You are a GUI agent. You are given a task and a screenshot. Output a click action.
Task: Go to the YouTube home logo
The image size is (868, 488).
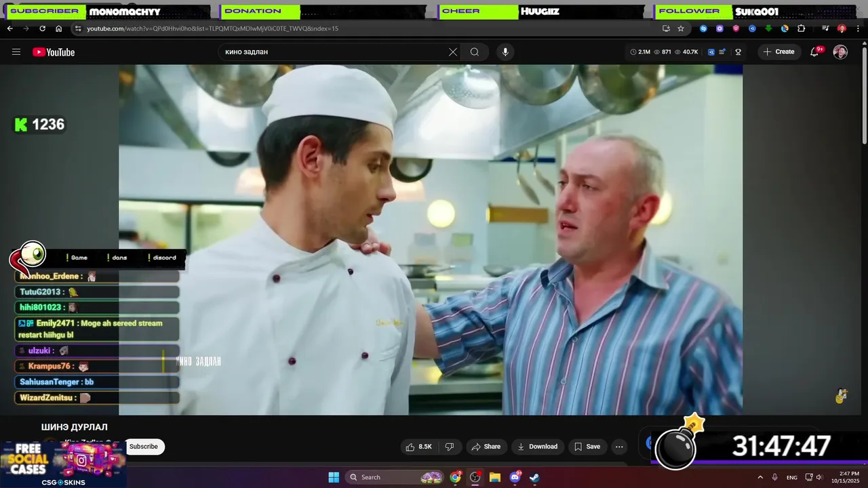pyautogui.click(x=54, y=52)
